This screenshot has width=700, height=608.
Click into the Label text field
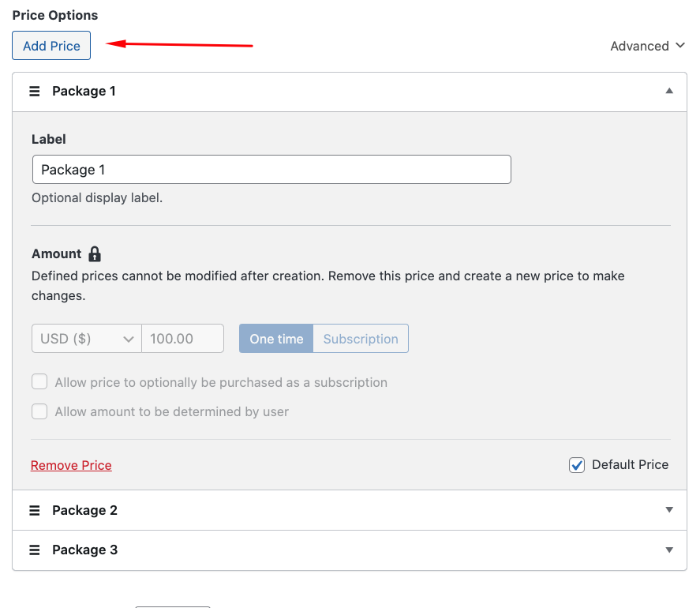pyautogui.click(x=271, y=170)
